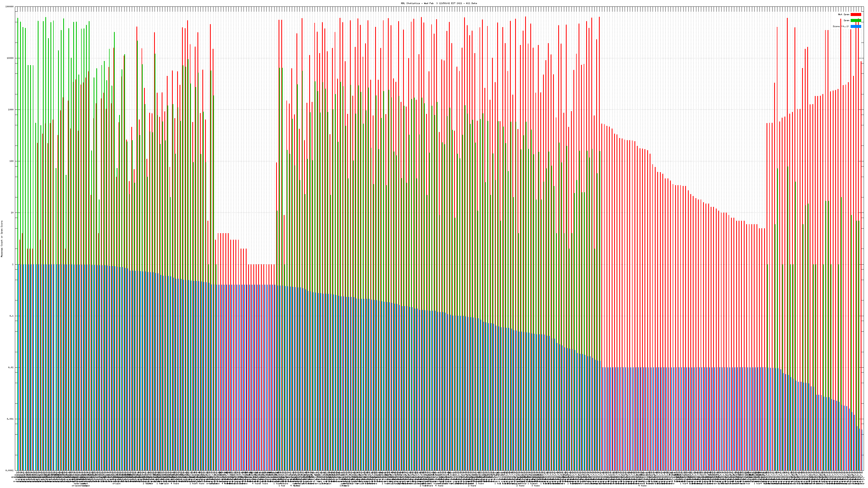Viewport: 868px width, 488px height.
Task: Click the first green spam bar at far left
Action: [x=18, y=135]
